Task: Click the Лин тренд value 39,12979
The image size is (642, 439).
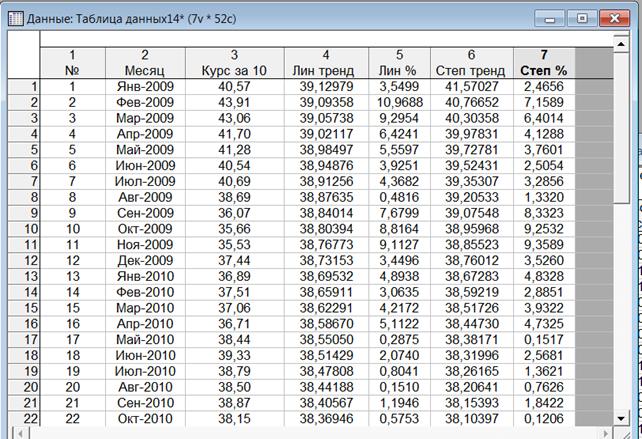Action: pyautogui.click(x=326, y=86)
